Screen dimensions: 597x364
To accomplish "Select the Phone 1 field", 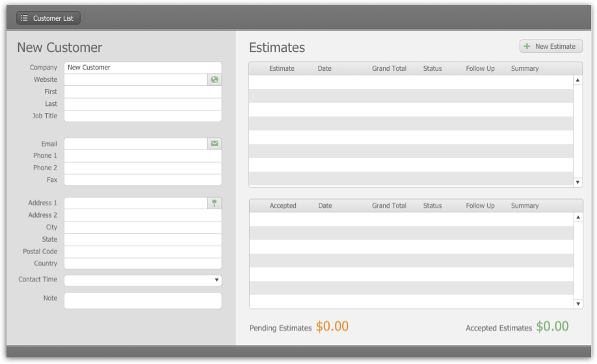I will (143, 155).
